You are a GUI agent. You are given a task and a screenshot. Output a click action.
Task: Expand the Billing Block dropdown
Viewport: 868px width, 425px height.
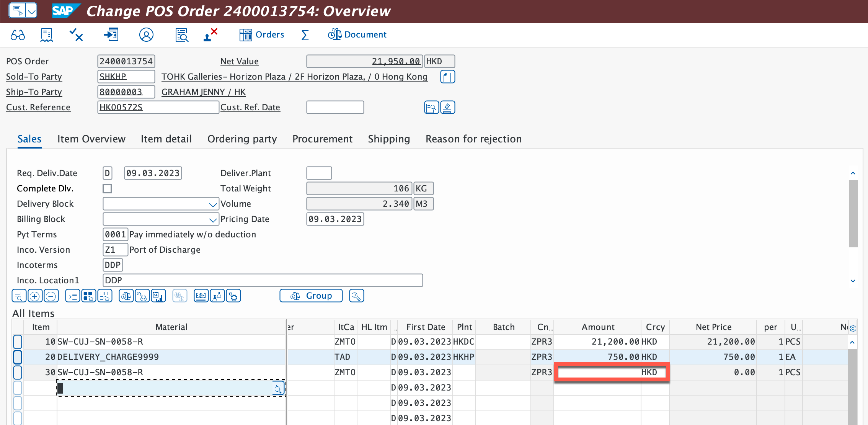(x=213, y=219)
